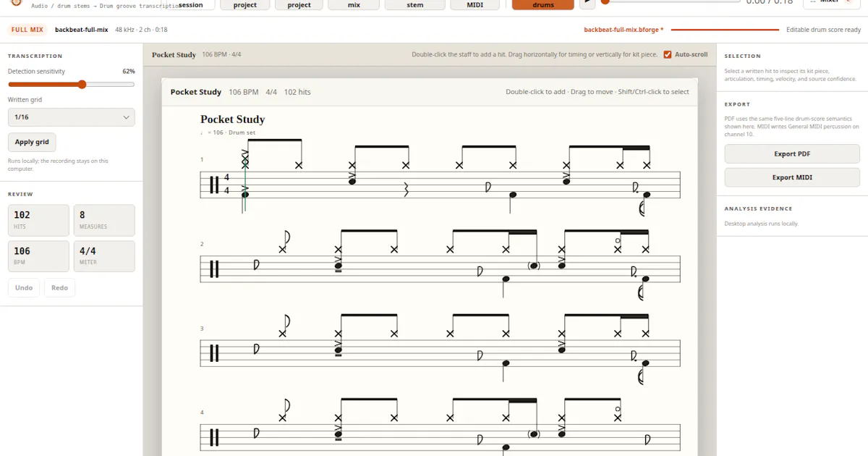Select the ghost note in parentheses, measure 4

pyautogui.click(x=534, y=434)
